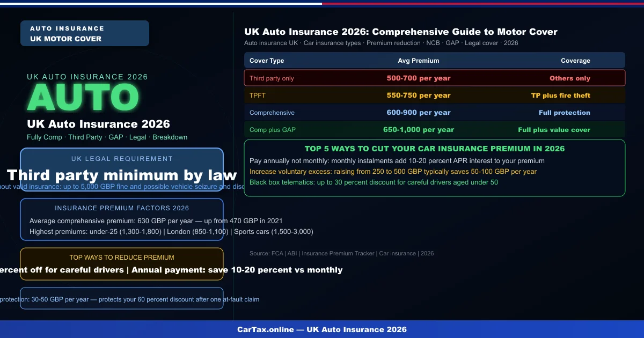The width and height of the screenshot is (644, 338).
Task: Click the Coverage column header
Action: coord(575,60)
